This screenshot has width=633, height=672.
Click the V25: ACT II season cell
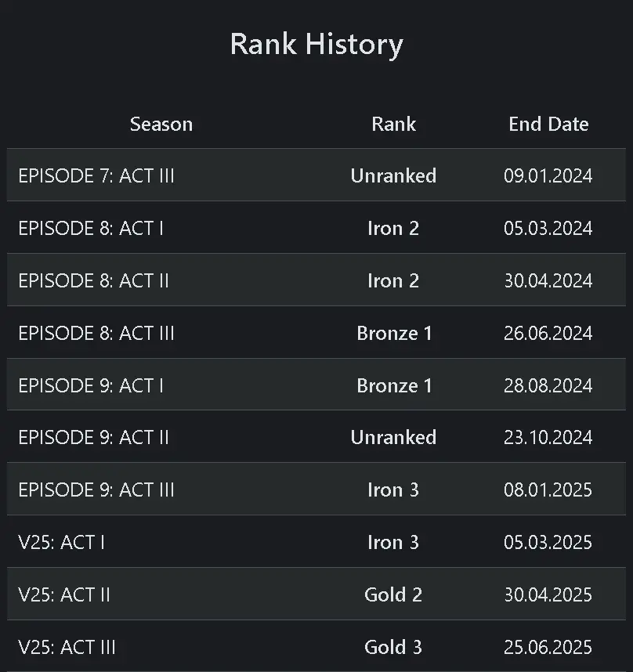coord(64,594)
